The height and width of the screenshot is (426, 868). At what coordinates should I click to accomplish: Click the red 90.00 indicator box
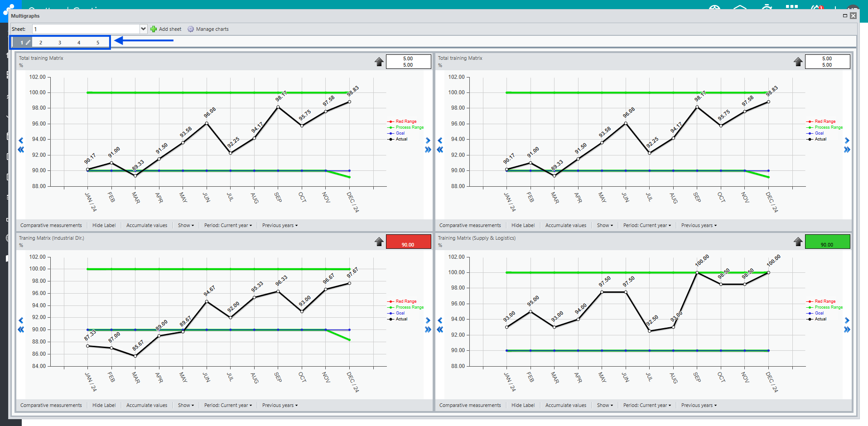tap(408, 242)
